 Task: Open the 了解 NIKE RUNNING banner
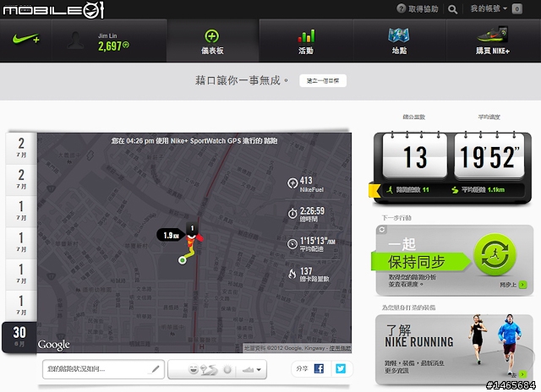[454, 350]
